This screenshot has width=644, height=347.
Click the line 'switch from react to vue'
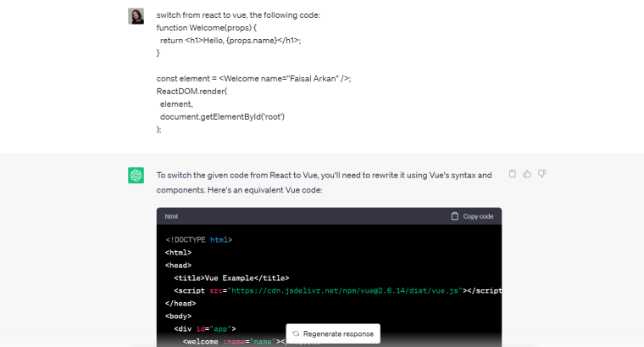pyautogui.click(x=238, y=15)
